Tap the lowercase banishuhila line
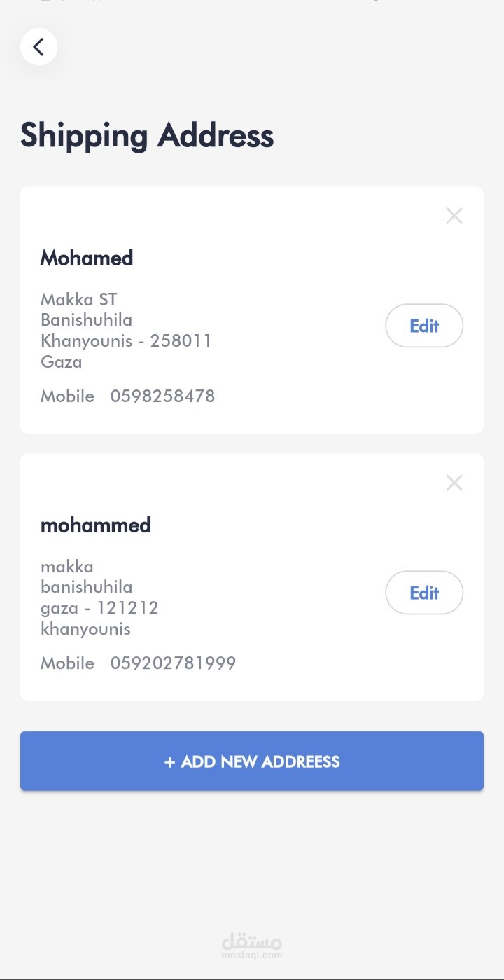The image size is (504, 980). click(x=87, y=587)
